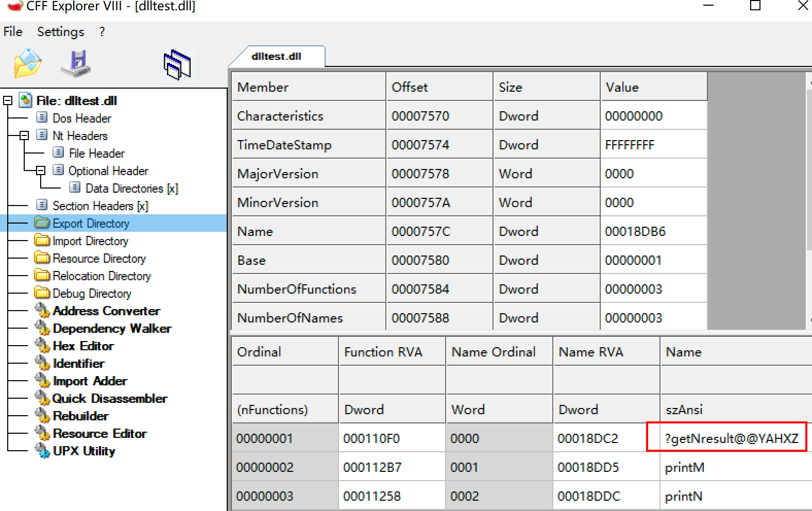
Task: Open the Address Converter tool
Action: (106, 311)
